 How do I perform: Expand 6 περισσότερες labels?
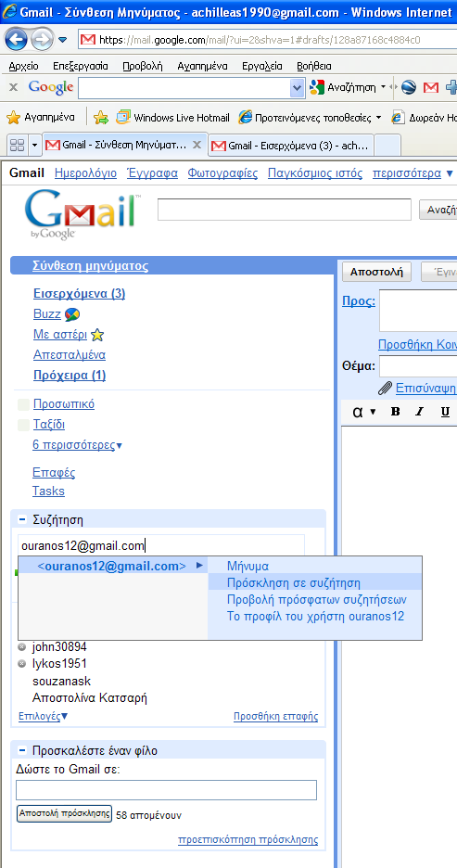pyautogui.click(x=78, y=444)
